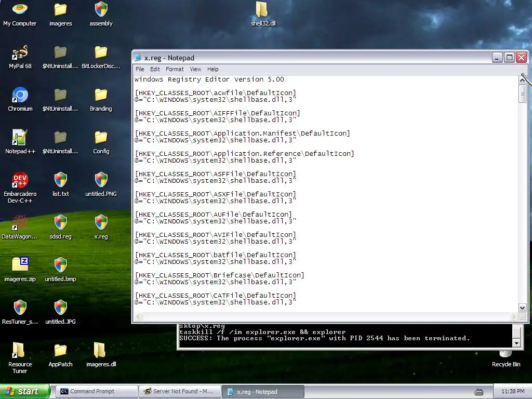Screen dimensions: 532x399
Task: Click the Application.Reference DefaultIcon key line
Action: 244,154
